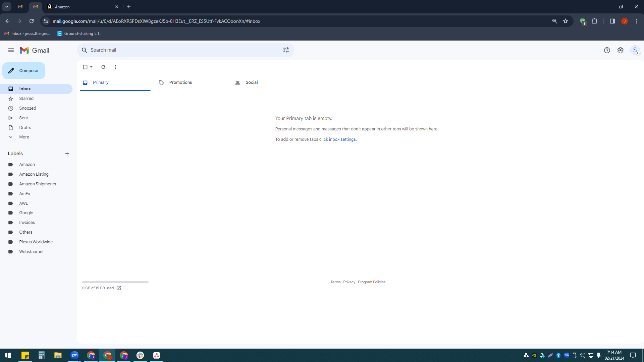Open the Gmail main menu hamburger icon

(x=11, y=50)
